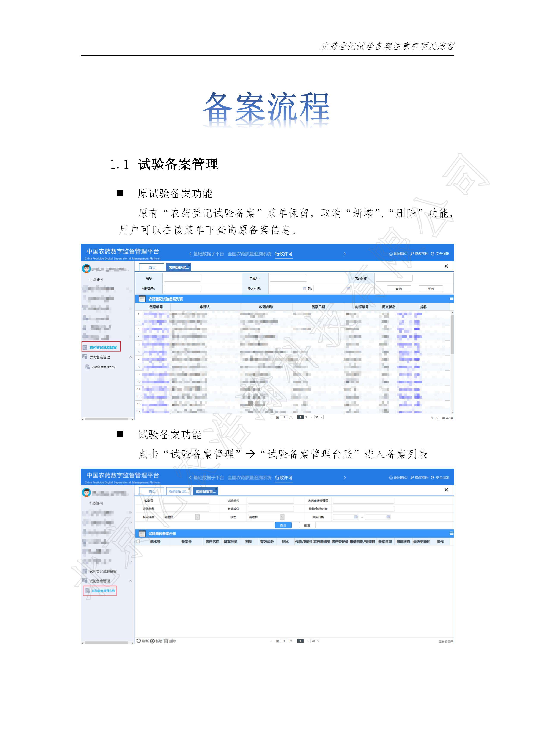535x756 pixels.
Task: Click right arrow of top nav in 农药登记试验备案列表 screenshot
Action: coord(345,254)
